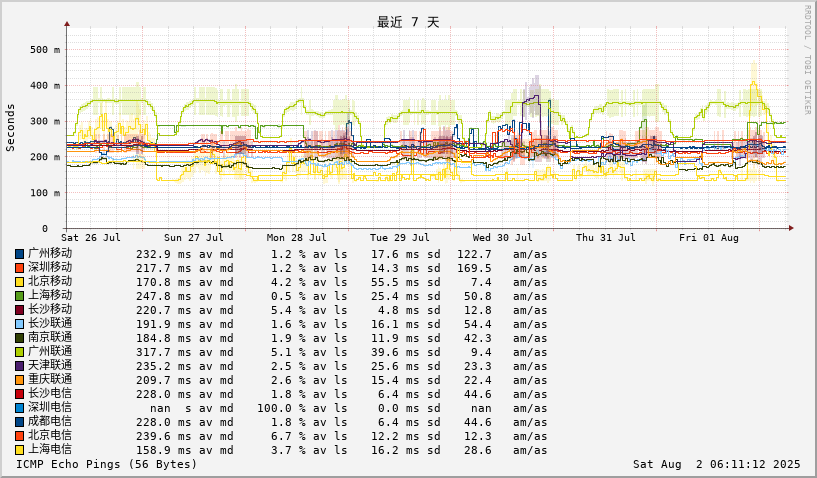Click the 217.7 ms median value

tap(164, 268)
